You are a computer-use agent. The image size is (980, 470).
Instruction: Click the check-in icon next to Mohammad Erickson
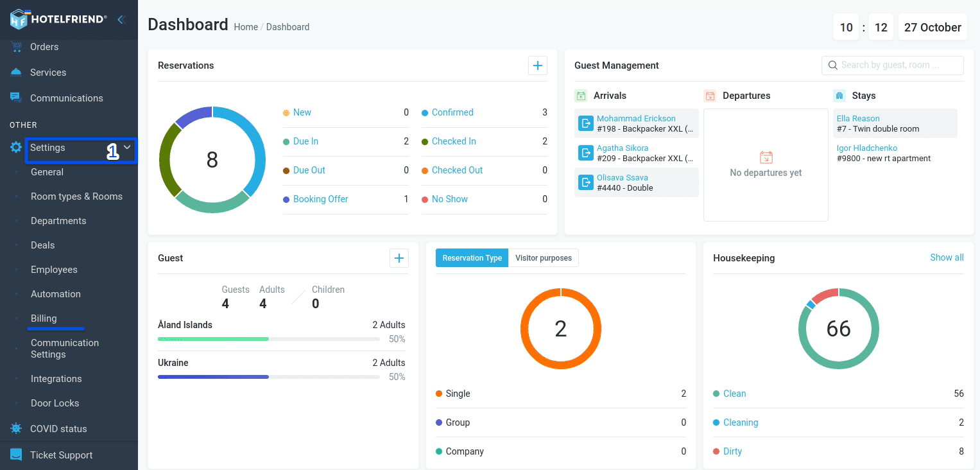586,123
